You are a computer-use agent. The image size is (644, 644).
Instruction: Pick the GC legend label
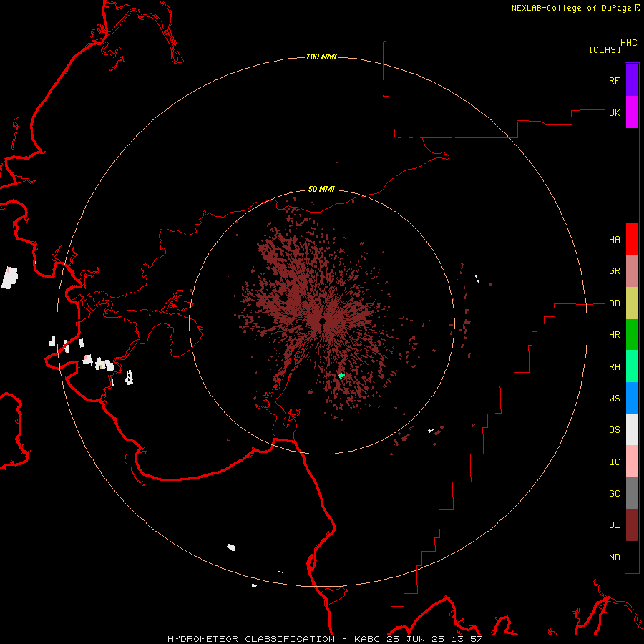click(614, 494)
